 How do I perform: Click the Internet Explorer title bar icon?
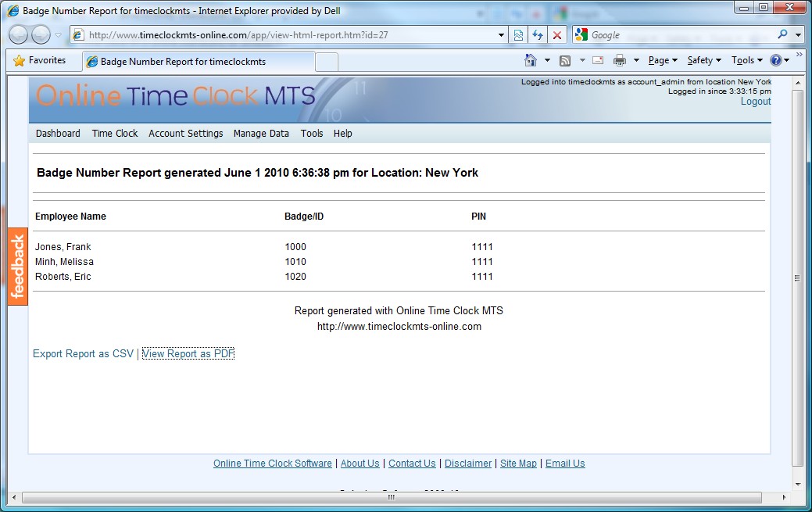[x=13, y=10]
